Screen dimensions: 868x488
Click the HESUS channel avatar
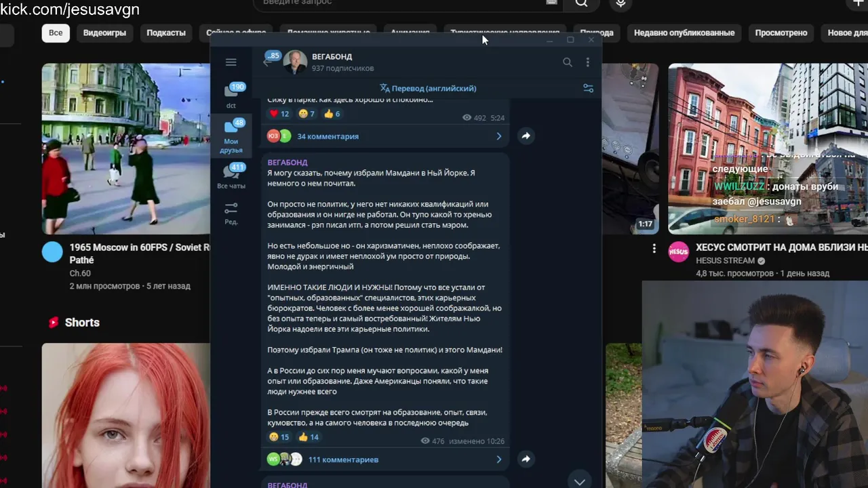tap(679, 251)
